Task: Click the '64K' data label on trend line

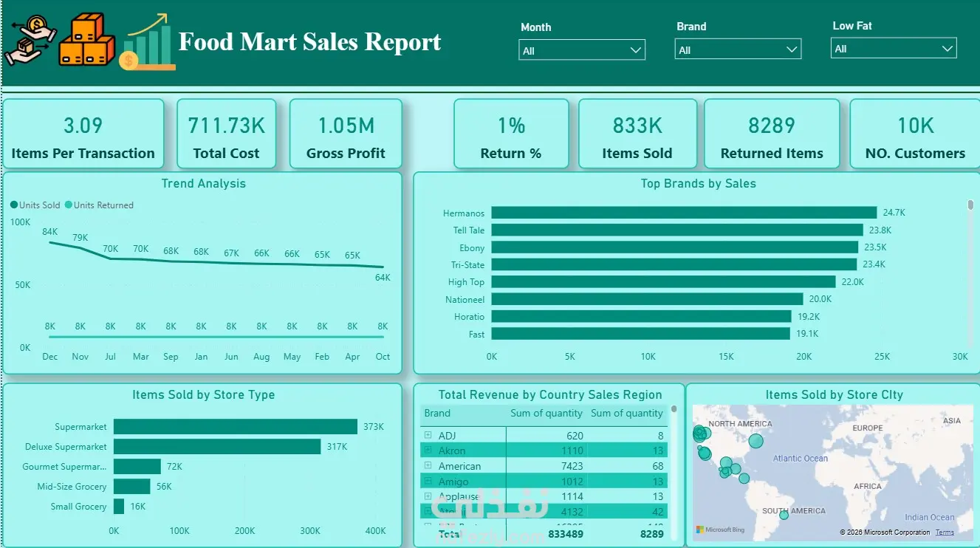Action: (383, 278)
